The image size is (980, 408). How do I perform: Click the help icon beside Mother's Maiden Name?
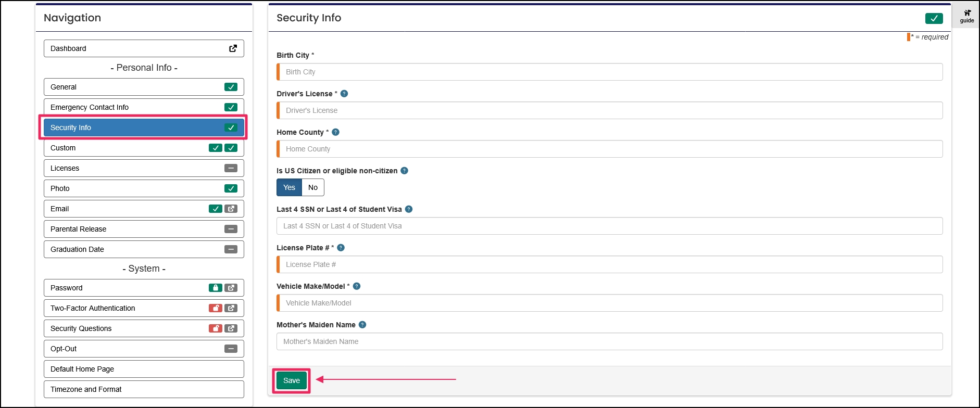point(363,324)
